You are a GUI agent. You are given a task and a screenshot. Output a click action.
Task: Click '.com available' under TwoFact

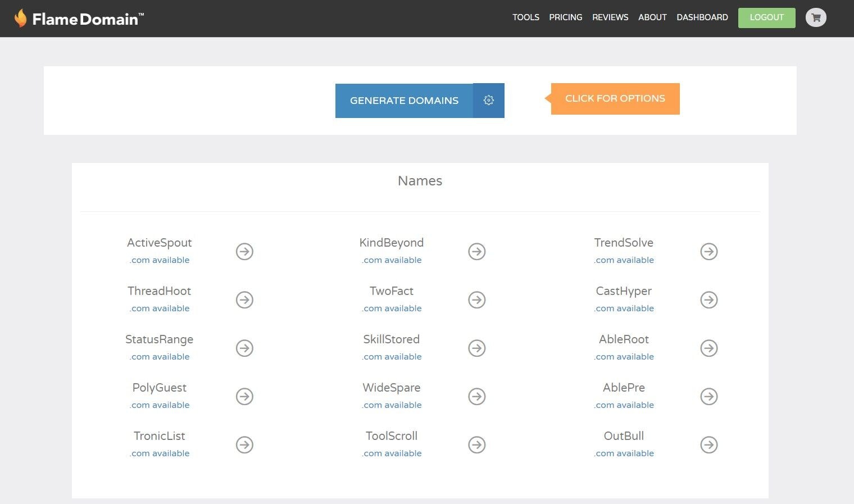pos(392,308)
